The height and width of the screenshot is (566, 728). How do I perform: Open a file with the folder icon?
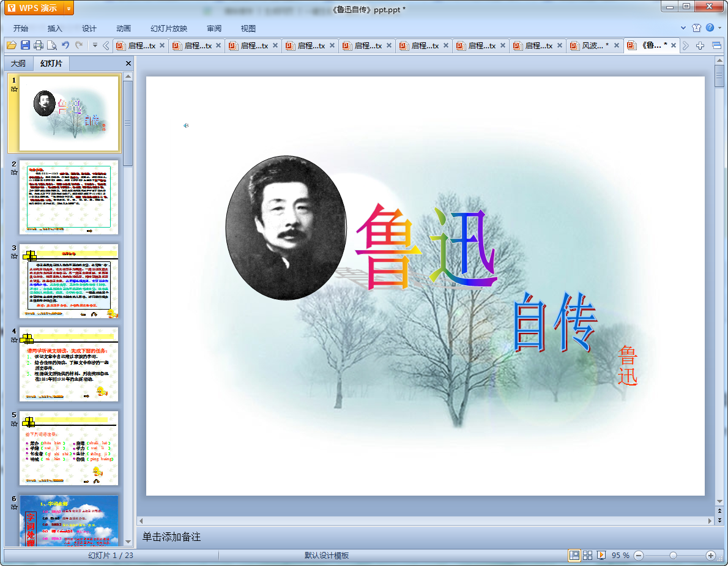tap(12, 45)
